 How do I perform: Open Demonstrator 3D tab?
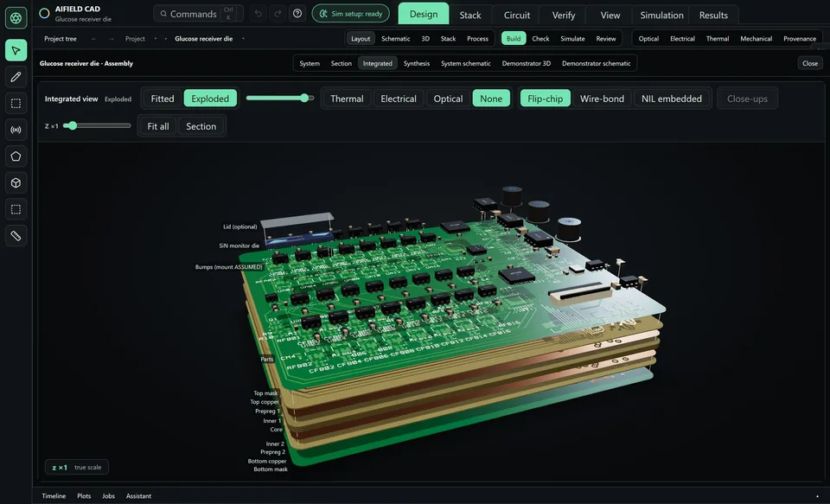[527, 63]
